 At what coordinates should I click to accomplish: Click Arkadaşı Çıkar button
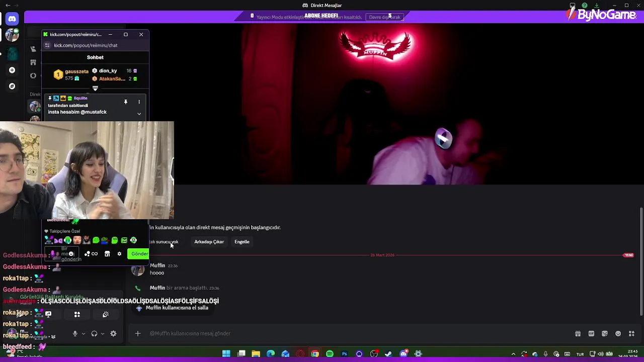209,242
